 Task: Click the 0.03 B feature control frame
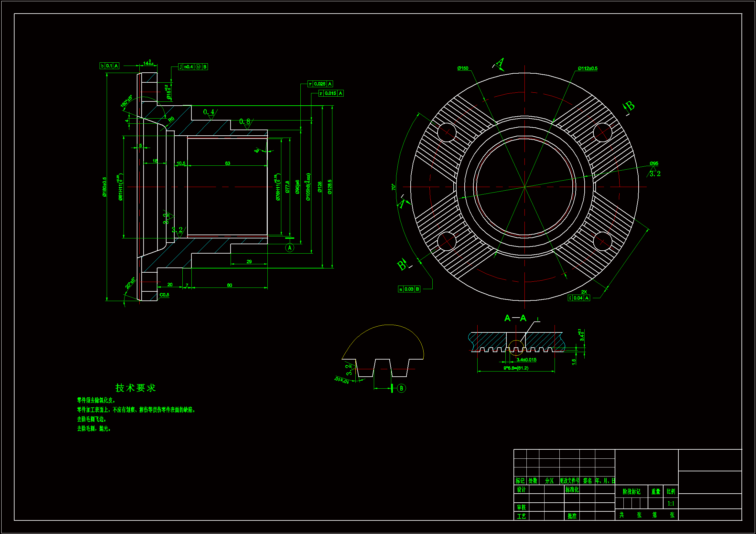tap(409, 289)
